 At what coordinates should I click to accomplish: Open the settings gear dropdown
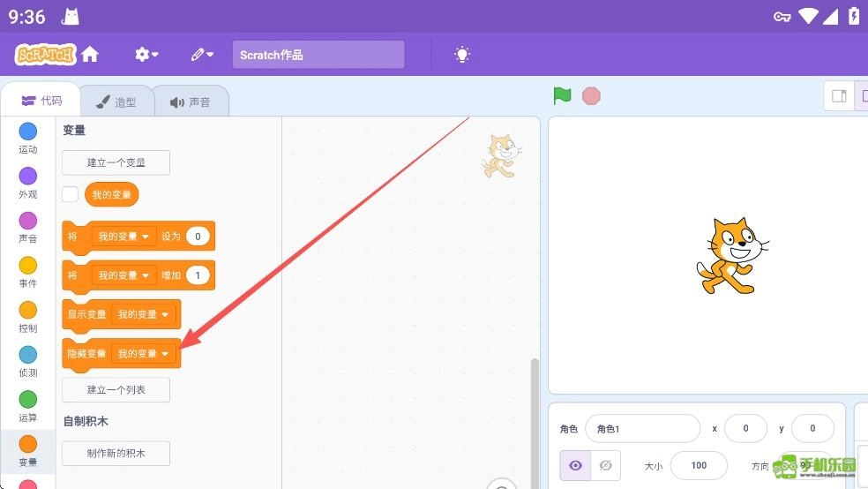[x=146, y=55]
